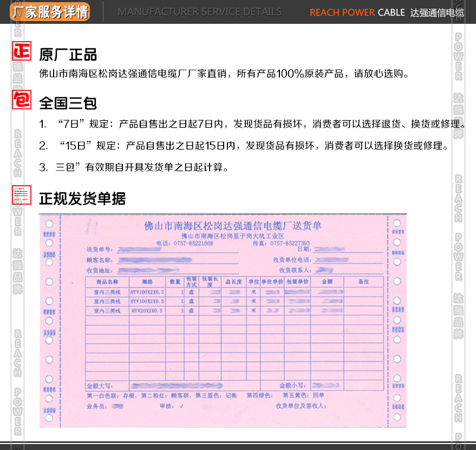The width and height of the screenshot is (476, 450).
Task: Click the 收货单位及签收人 label
Action: (301, 406)
